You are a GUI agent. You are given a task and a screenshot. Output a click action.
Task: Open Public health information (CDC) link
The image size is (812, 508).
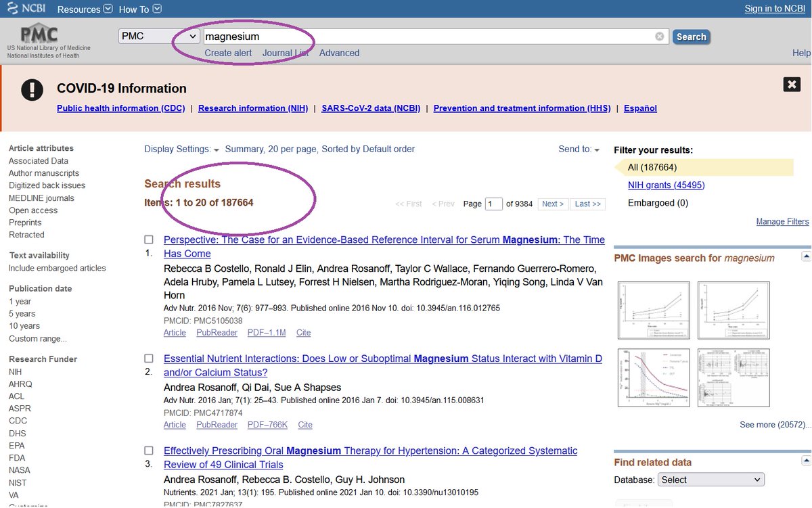(120, 108)
